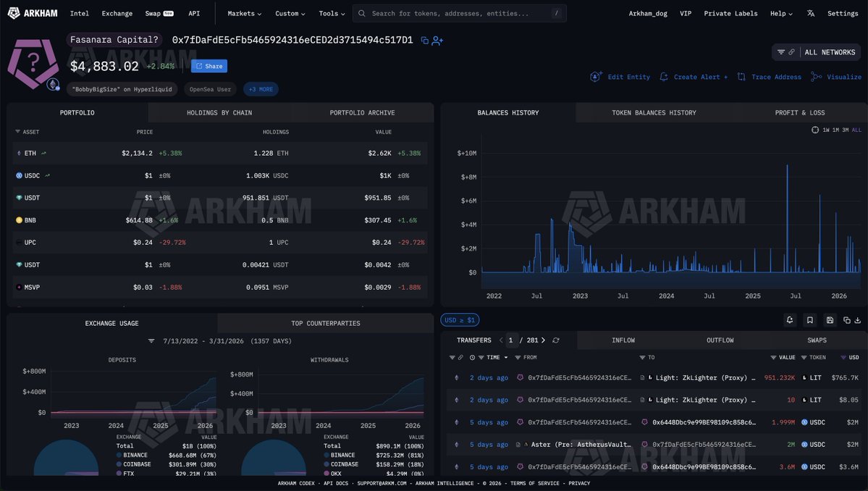868x491 pixels.
Task: Click the filter icon in the All Networks box
Action: click(781, 52)
